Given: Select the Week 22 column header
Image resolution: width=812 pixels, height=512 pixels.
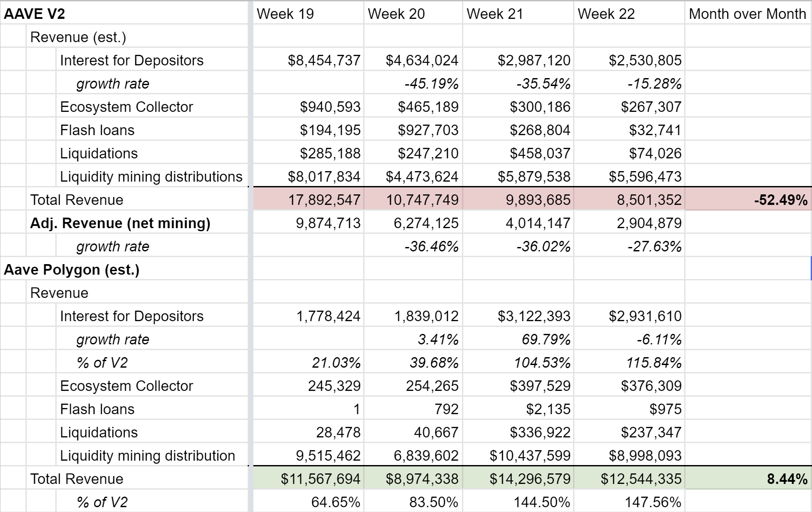Looking at the screenshot, I should (x=629, y=14).
